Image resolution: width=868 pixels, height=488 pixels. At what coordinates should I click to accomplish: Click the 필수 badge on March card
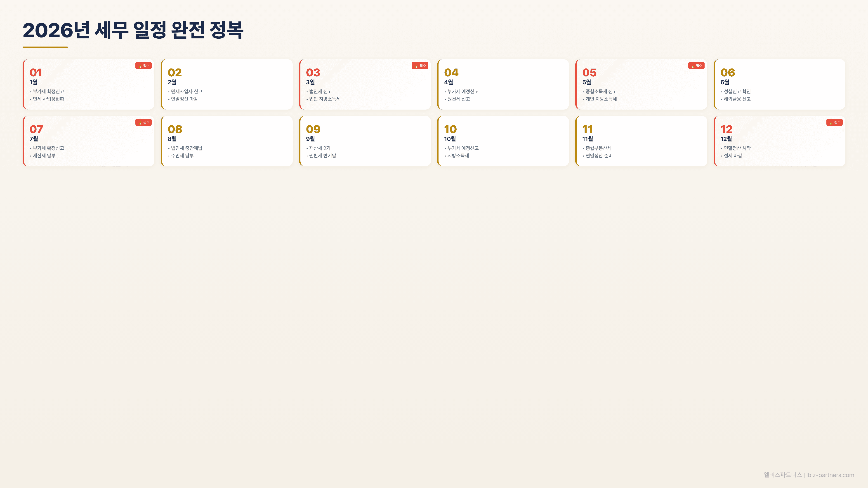pos(420,66)
